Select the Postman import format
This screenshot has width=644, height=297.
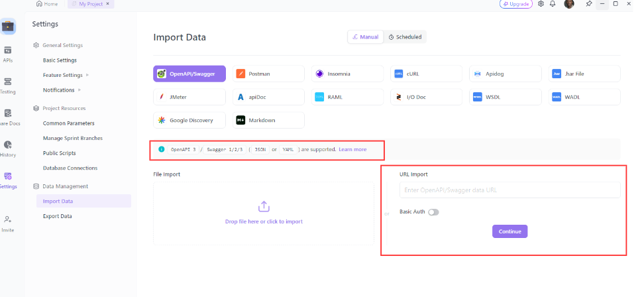(268, 74)
